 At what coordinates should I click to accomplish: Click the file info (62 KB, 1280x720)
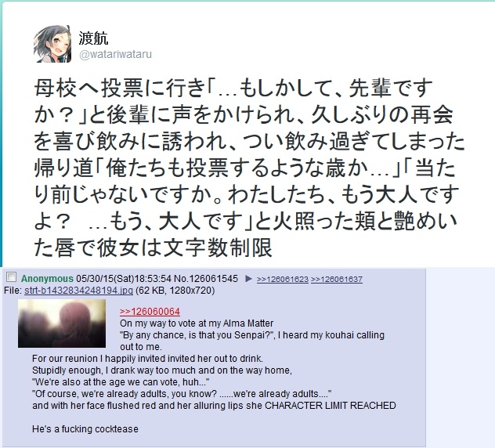pos(175,290)
